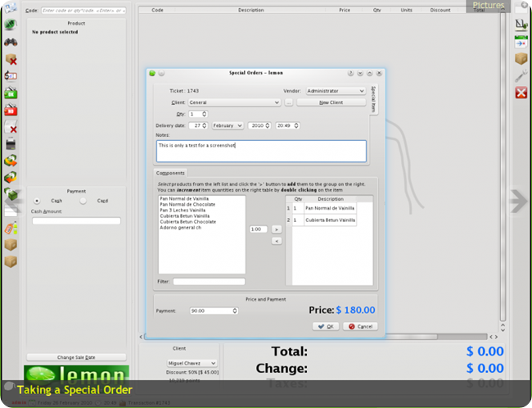Cancel the special order dialog
The image size is (532, 408).
pyautogui.click(x=360, y=326)
